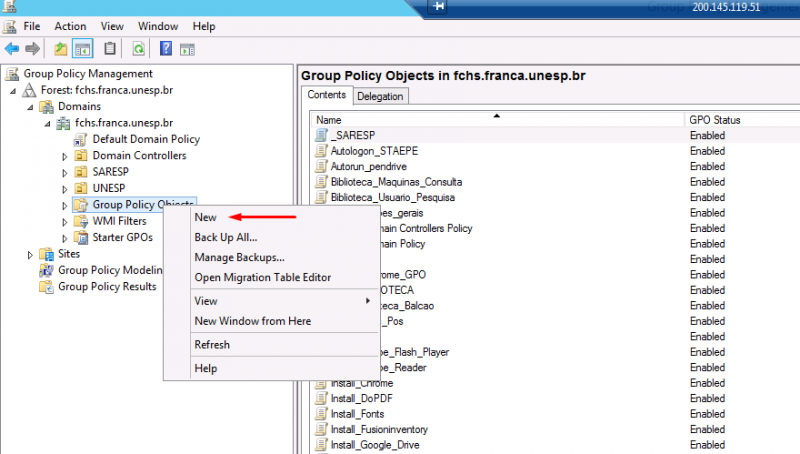
Task: Expand the Sites node
Action: pyautogui.click(x=30, y=255)
